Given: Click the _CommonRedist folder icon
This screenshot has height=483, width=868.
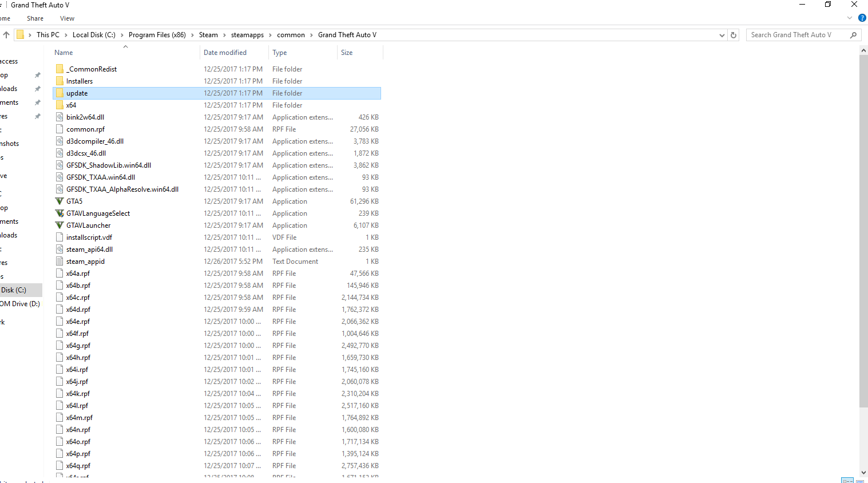Looking at the screenshot, I should pos(60,69).
